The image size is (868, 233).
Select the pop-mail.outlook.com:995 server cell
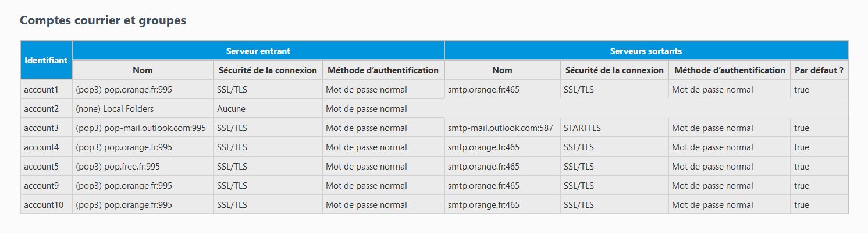pos(141,128)
